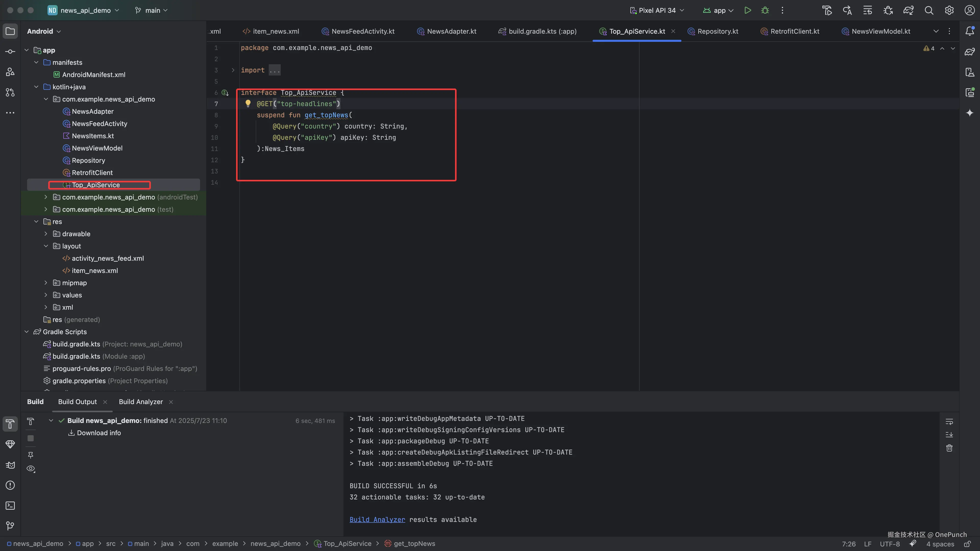Open the Problems tool window icon

(x=10, y=485)
